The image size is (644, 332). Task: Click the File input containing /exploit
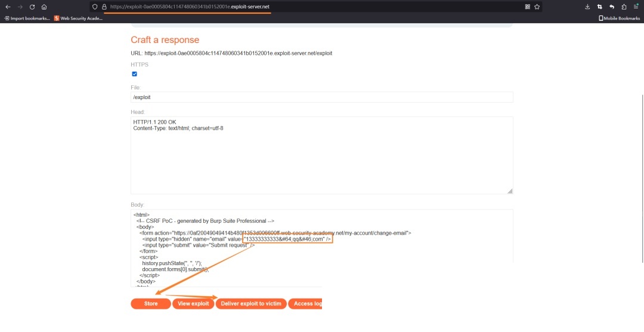click(x=321, y=97)
